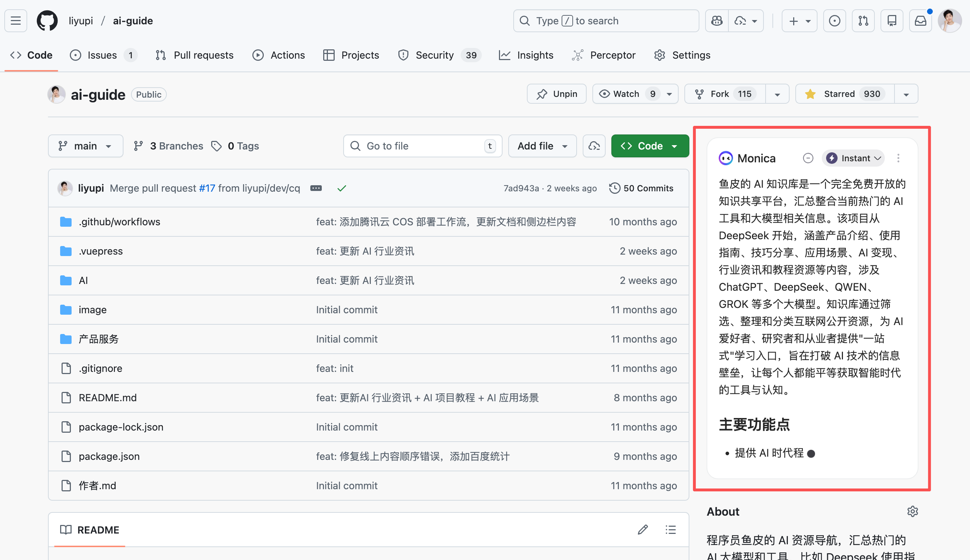Switch to the Issues tab
This screenshot has width=970, height=560.
pos(102,55)
